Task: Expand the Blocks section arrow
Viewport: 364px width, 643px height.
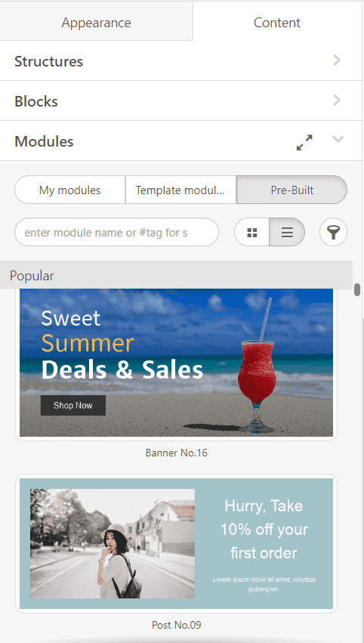Action: click(x=337, y=100)
